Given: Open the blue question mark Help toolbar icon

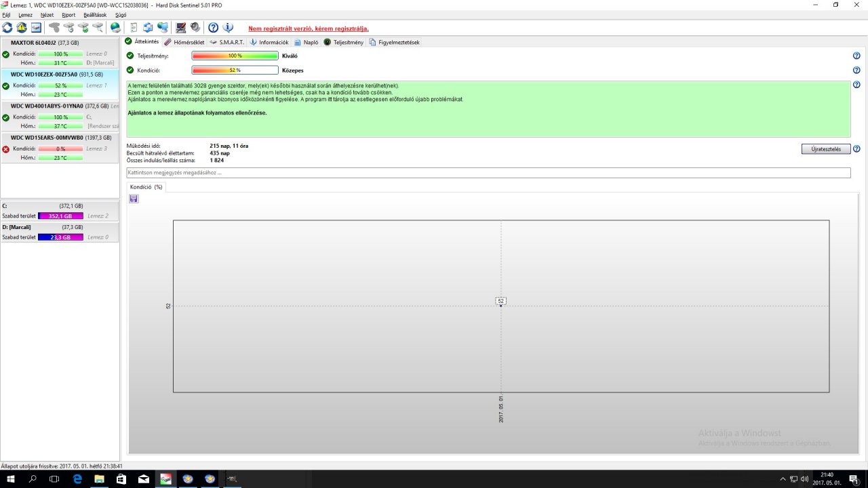Looking at the screenshot, I should 213,28.
